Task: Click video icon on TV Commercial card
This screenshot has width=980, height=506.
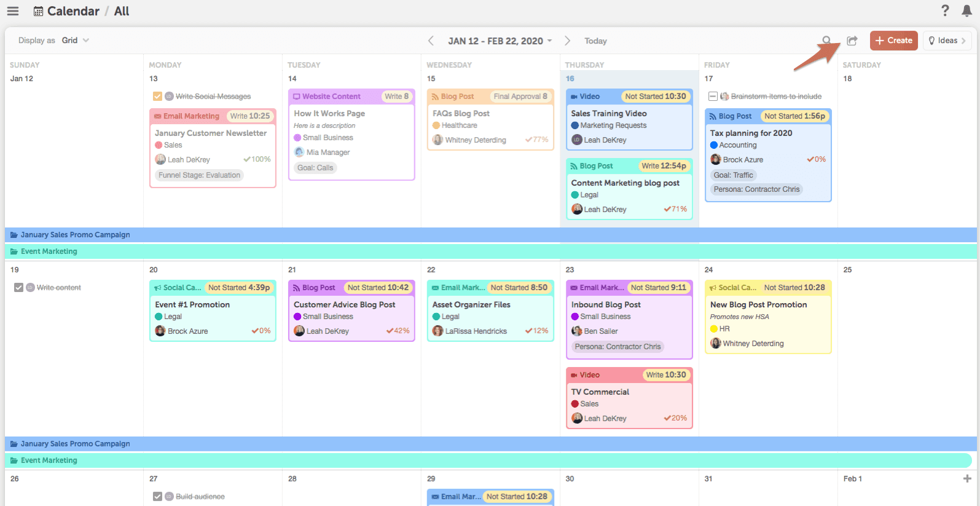Action: click(574, 375)
